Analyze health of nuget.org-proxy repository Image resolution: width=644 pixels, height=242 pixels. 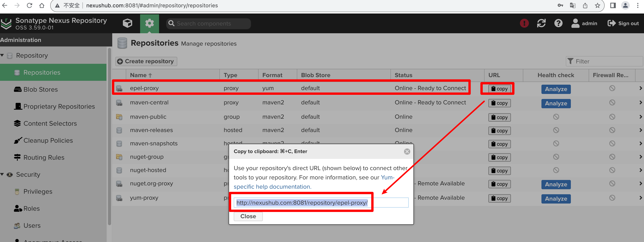[x=556, y=185]
